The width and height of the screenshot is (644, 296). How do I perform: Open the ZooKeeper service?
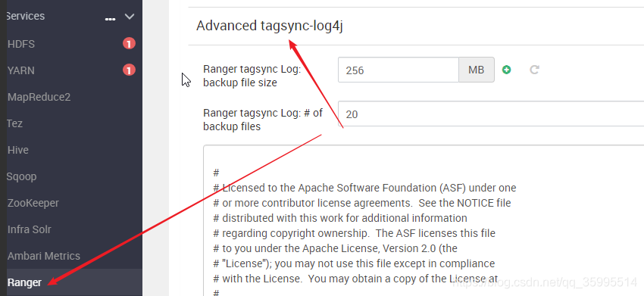click(x=33, y=203)
